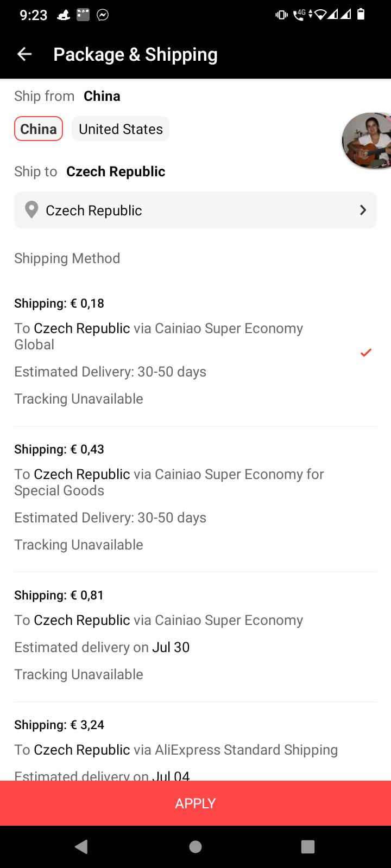The image size is (391, 868).
Task: Open the Czech Republic destination selector
Action: [195, 210]
